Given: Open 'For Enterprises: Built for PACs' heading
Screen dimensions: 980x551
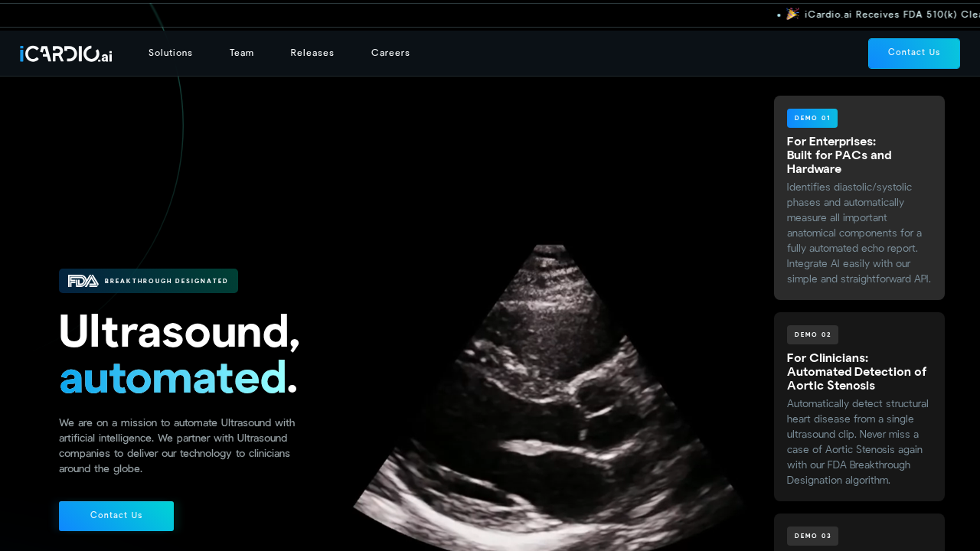Looking at the screenshot, I should point(839,155).
